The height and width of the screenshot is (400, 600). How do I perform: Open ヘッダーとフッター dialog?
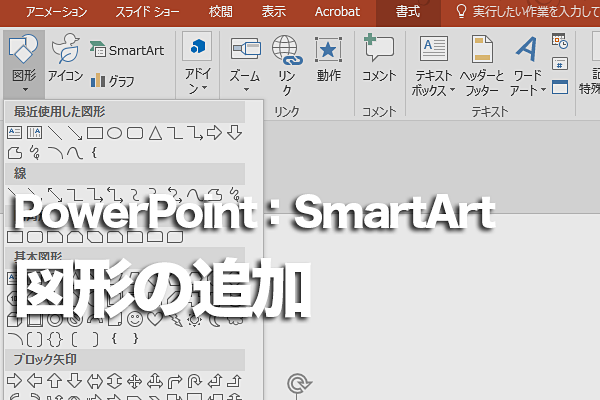(x=482, y=66)
